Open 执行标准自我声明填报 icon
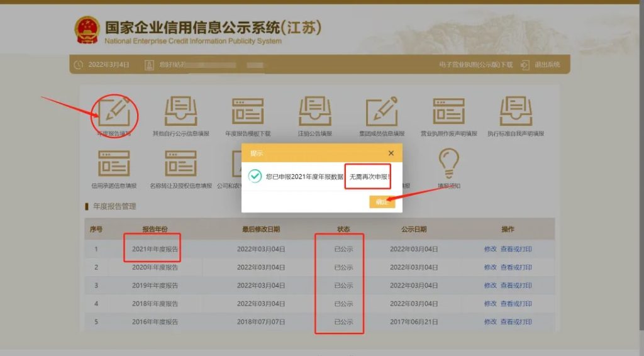This screenshot has height=356, width=644. pyautogui.click(x=516, y=112)
